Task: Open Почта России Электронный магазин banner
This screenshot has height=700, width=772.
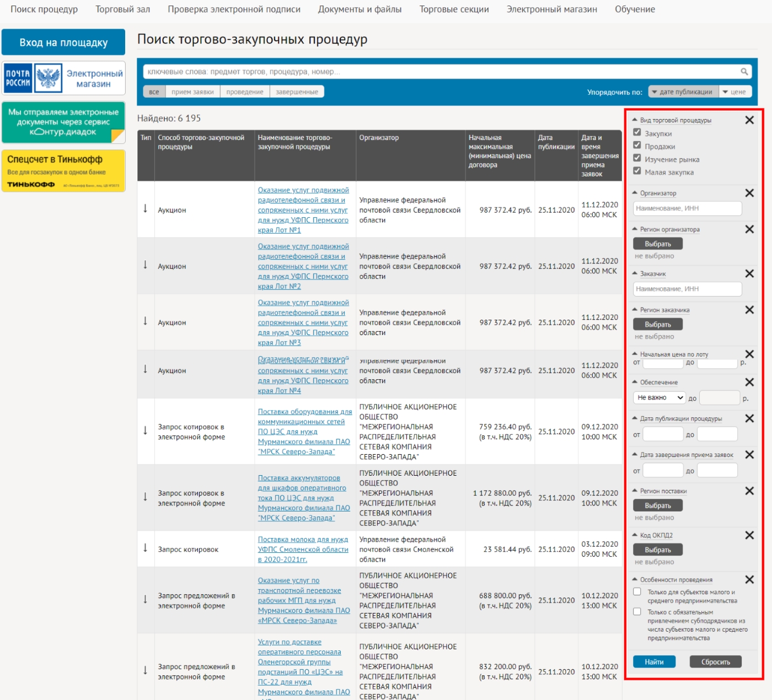Action: click(x=63, y=78)
